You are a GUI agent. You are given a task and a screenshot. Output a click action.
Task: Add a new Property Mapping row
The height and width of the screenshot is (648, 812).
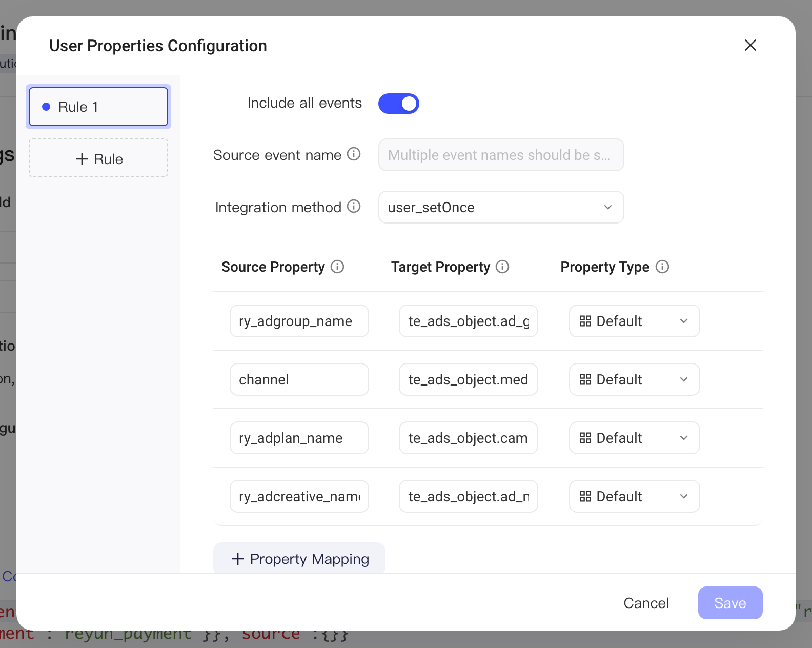(299, 558)
